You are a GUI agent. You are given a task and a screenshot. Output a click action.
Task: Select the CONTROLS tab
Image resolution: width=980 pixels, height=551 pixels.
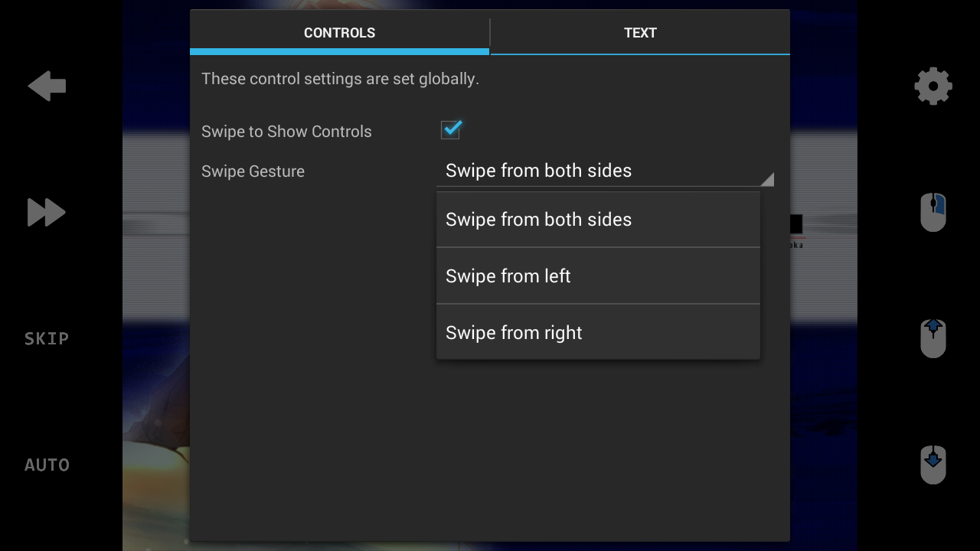[339, 33]
